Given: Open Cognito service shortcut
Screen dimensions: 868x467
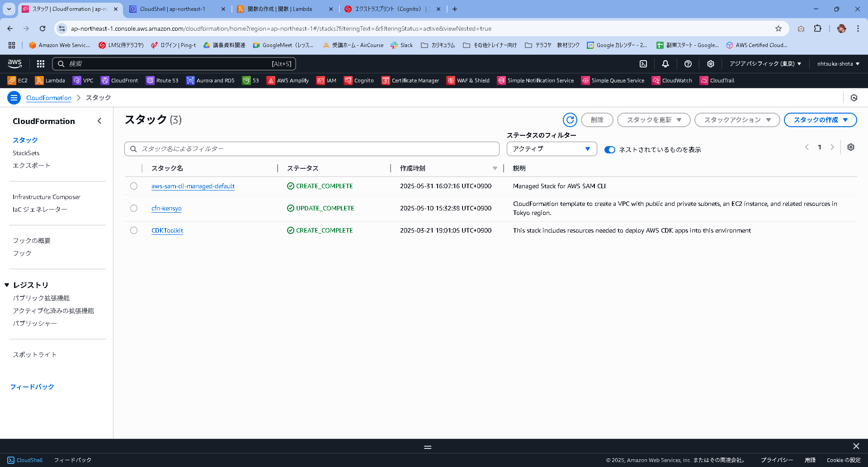Looking at the screenshot, I should [359, 81].
